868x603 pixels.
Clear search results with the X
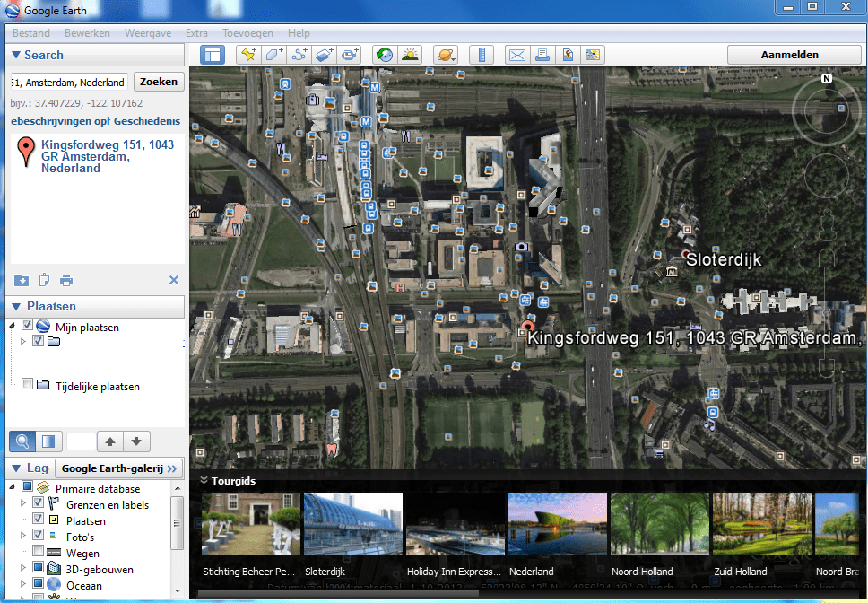coord(174,280)
